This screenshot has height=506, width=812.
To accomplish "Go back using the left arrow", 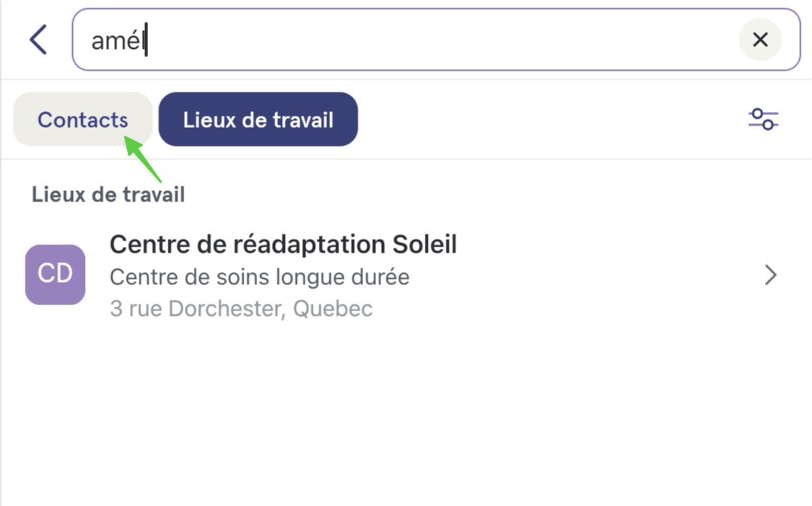I will click(38, 39).
